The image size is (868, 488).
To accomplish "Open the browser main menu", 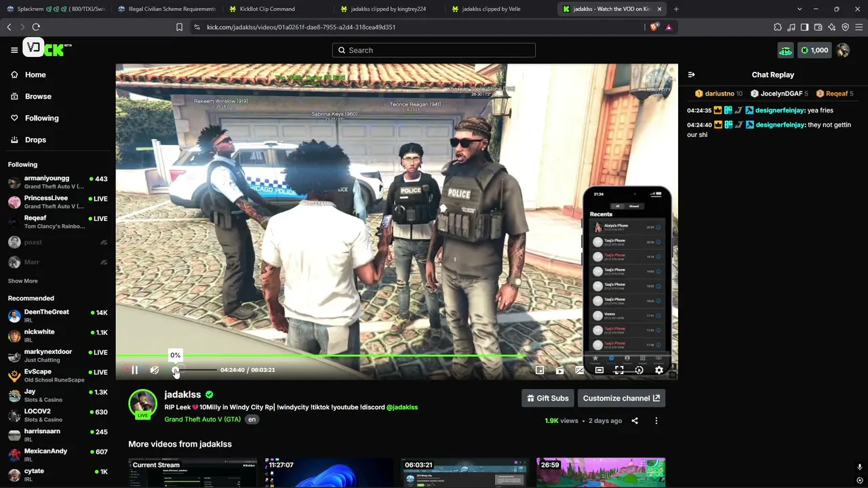I will 859,27.
